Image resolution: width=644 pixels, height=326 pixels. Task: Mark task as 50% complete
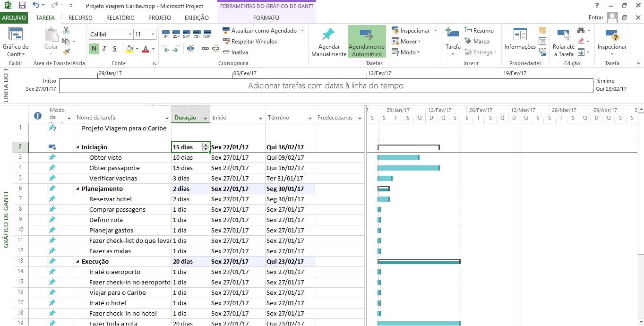[187, 34]
